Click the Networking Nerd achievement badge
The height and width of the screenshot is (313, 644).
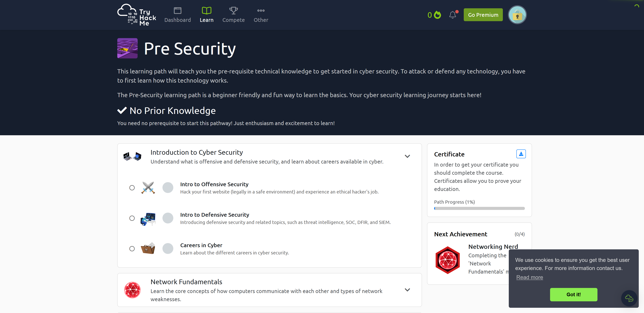[448, 260]
